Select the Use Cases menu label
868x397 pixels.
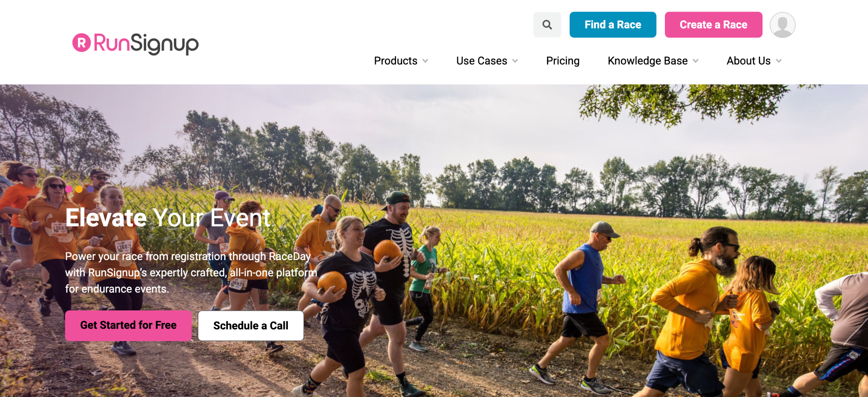click(x=481, y=61)
